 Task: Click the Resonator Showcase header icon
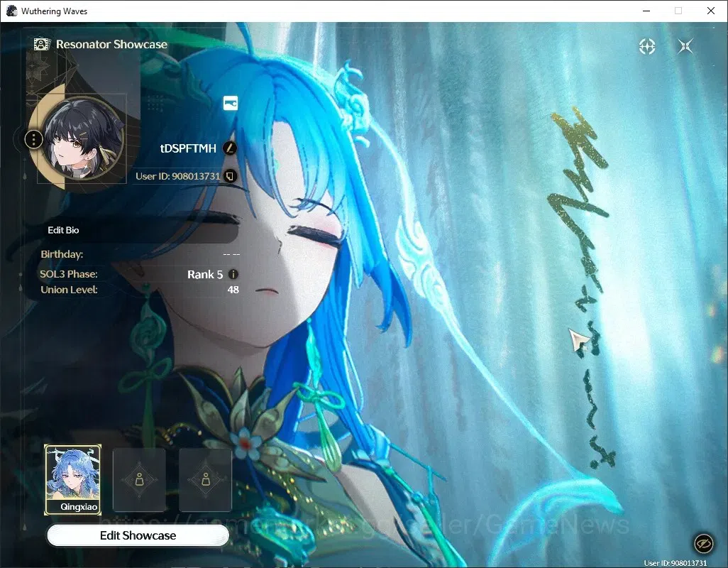point(42,45)
